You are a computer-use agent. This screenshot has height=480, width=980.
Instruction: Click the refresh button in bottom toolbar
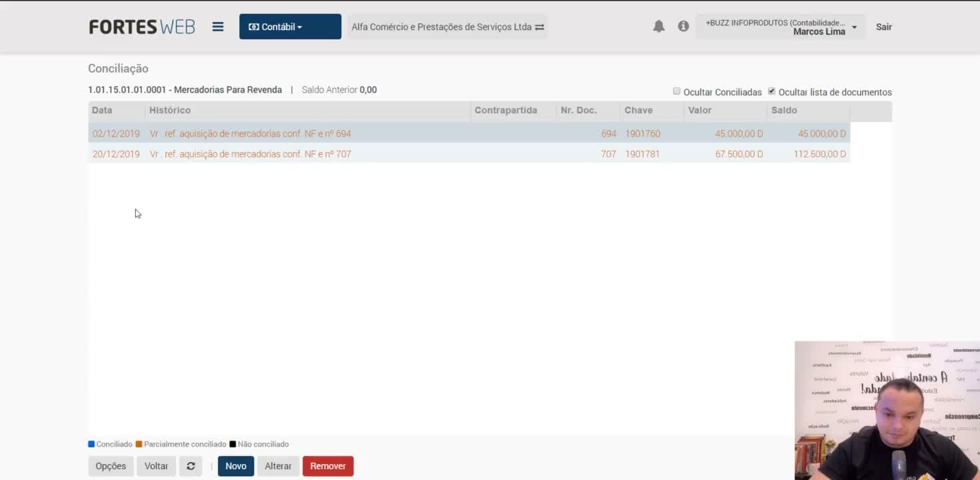click(191, 466)
